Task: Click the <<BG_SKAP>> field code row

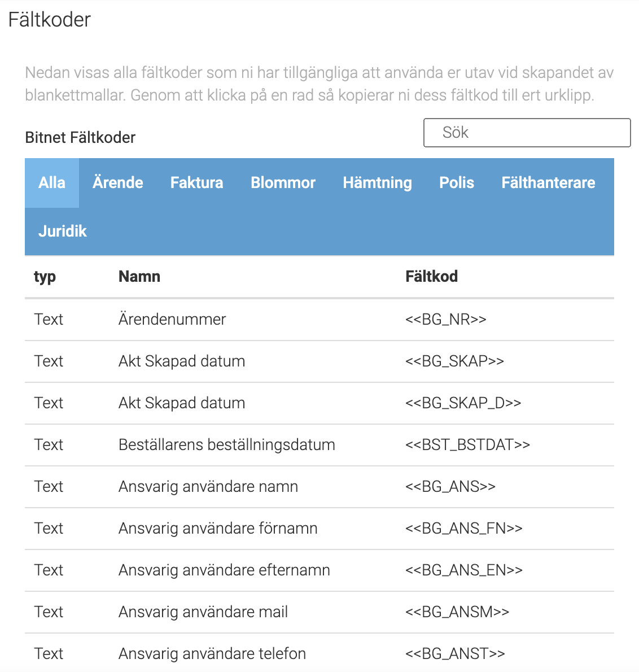Action: (x=319, y=362)
